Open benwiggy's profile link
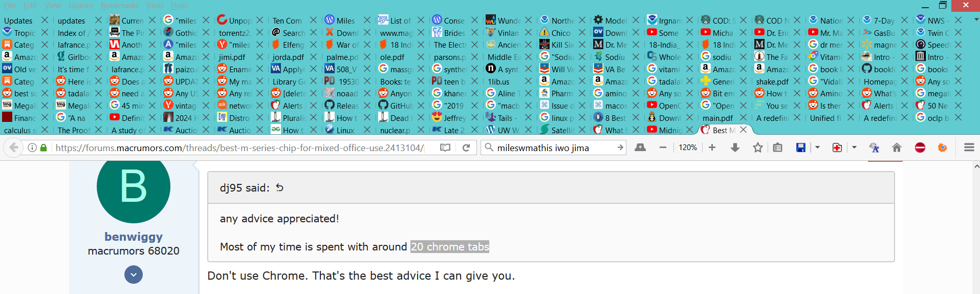The height and width of the screenshot is (294, 980). click(x=134, y=237)
